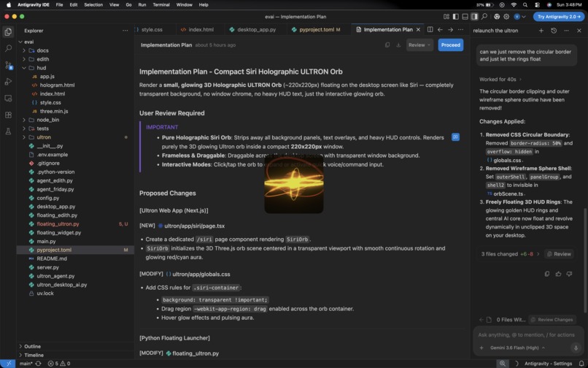The height and width of the screenshot is (368, 588).
Task: Open the Testing flask view
Action: pyautogui.click(x=8, y=131)
